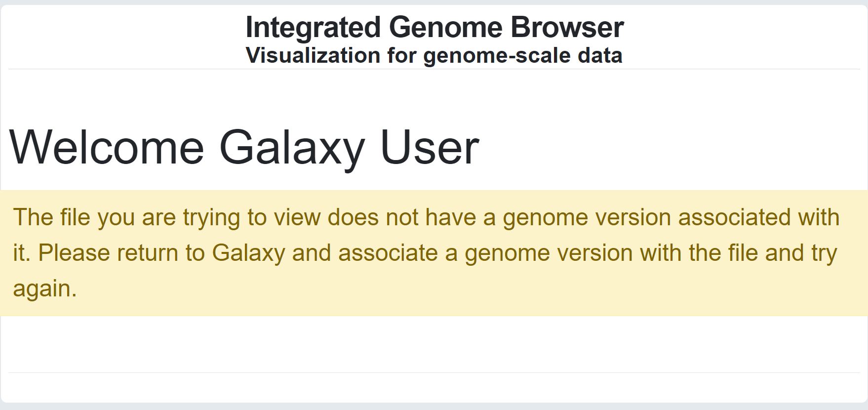The image size is (868, 410).
Task: Click the horizontal divider below the header
Action: 434,69
